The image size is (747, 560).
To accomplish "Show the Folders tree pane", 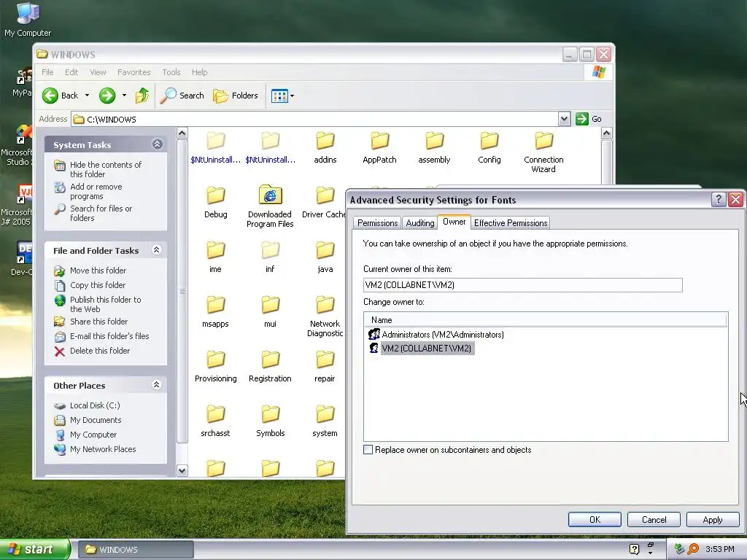I will [236, 96].
